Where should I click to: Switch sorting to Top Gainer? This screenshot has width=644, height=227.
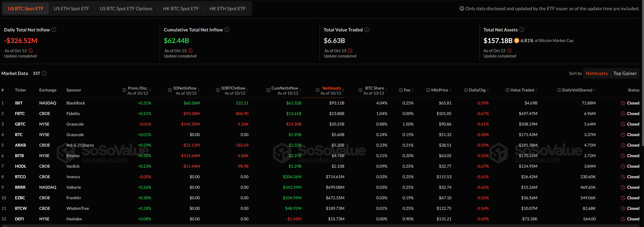point(625,73)
